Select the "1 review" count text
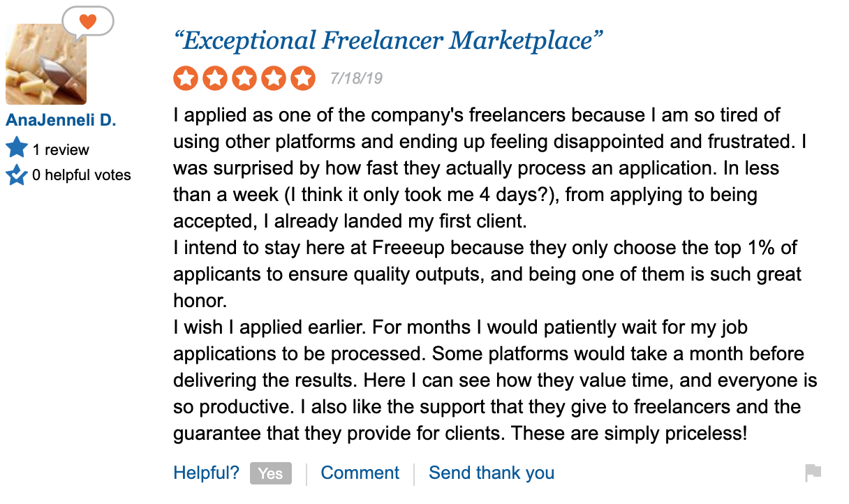849x504 pixels. coord(61,149)
